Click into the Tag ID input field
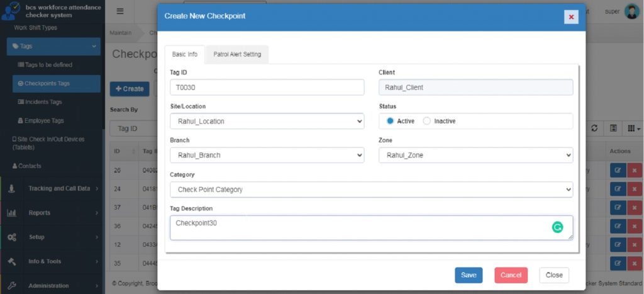 [267, 88]
